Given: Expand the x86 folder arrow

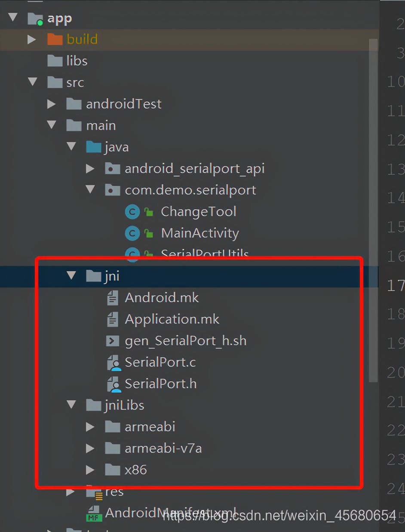Looking at the screenshot, I should [90, 470].
